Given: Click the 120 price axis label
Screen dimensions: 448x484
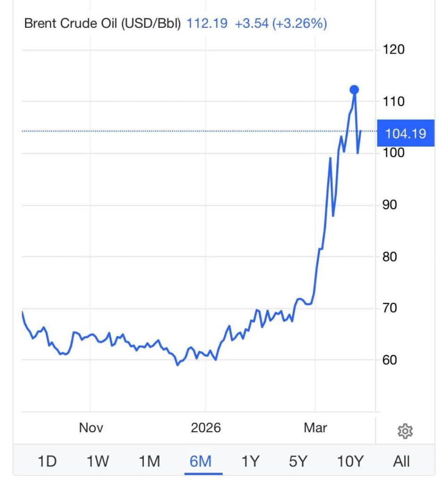Looking at the screenshot, I should [x=393, y=50].
